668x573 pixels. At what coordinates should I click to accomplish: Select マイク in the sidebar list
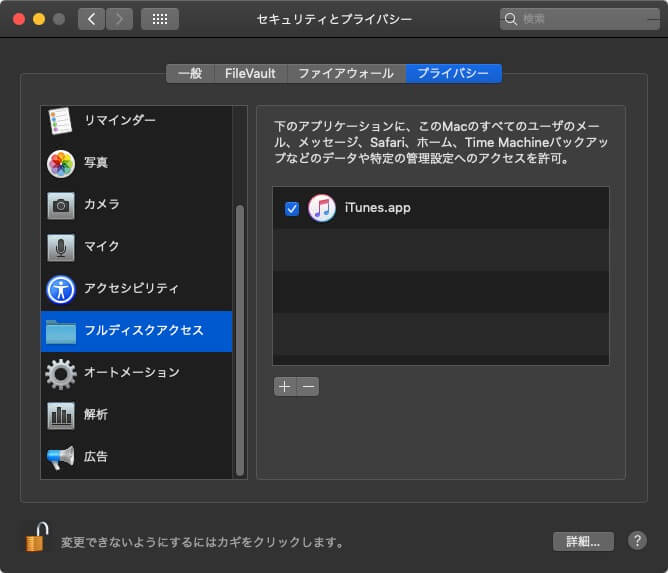click(x=136, y=248)
